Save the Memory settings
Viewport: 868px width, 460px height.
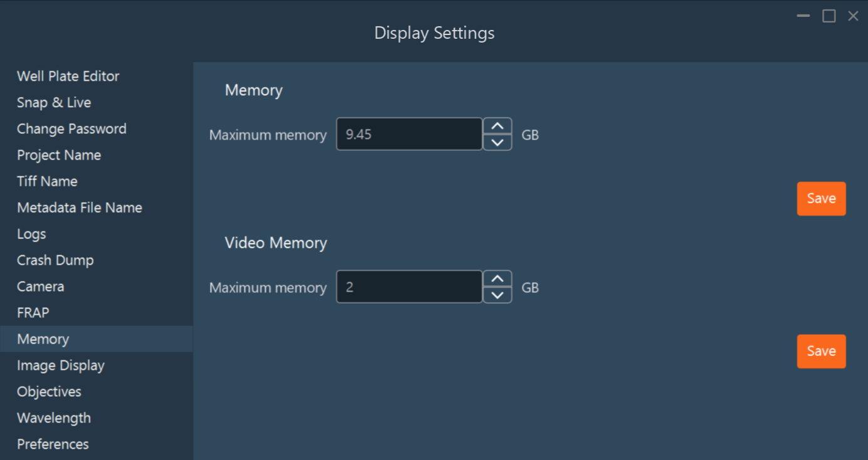820,198
